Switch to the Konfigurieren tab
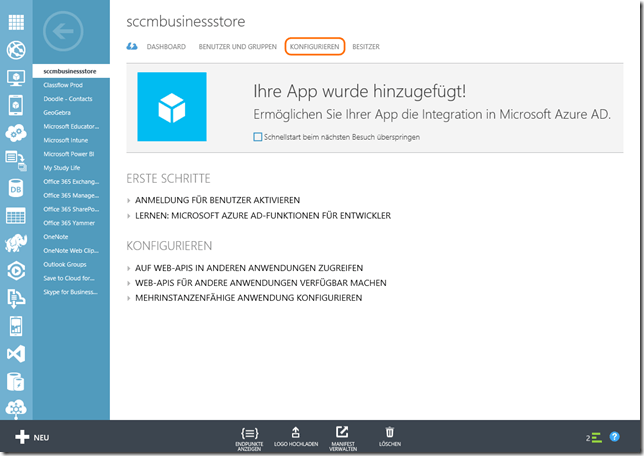 pos(315,47)
